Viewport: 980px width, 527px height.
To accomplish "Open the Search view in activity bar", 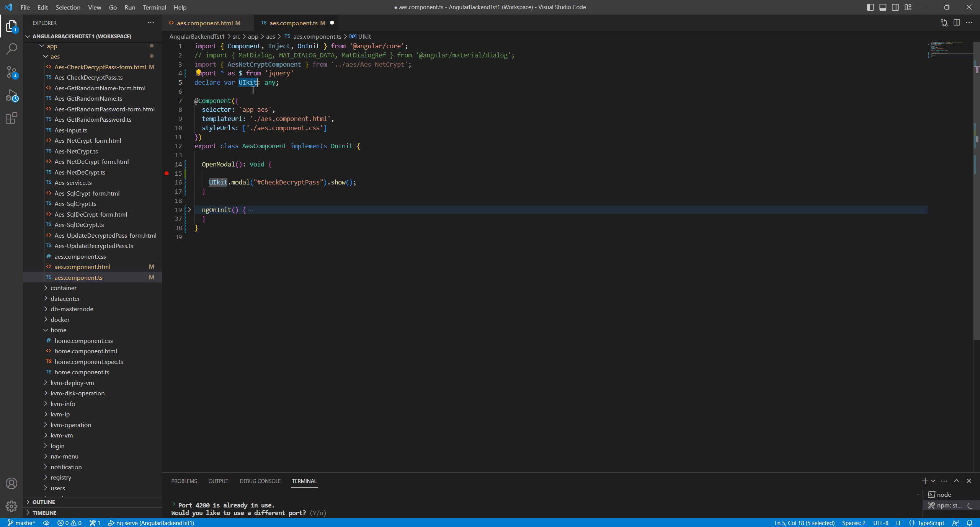I will tap(11, 49).
